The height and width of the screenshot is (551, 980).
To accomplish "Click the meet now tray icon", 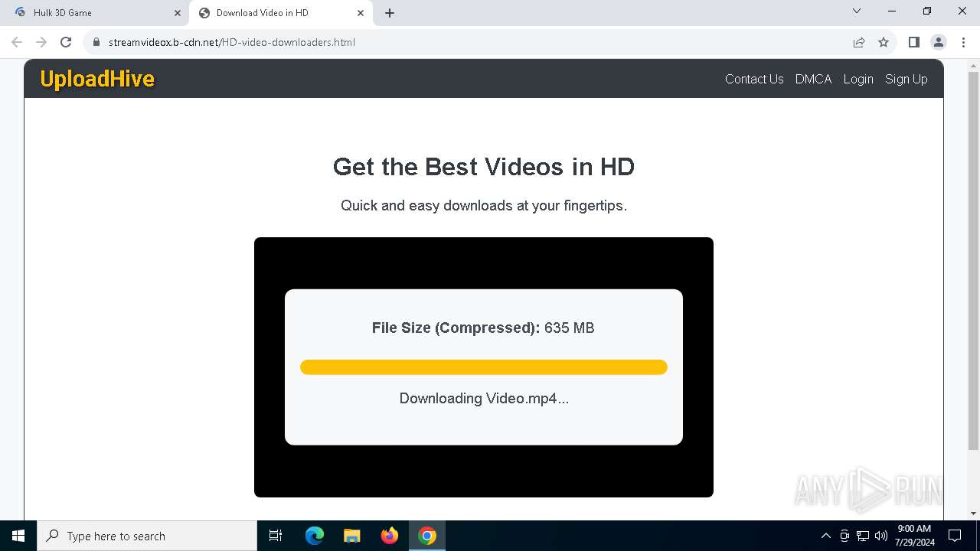I will (844, 536).
